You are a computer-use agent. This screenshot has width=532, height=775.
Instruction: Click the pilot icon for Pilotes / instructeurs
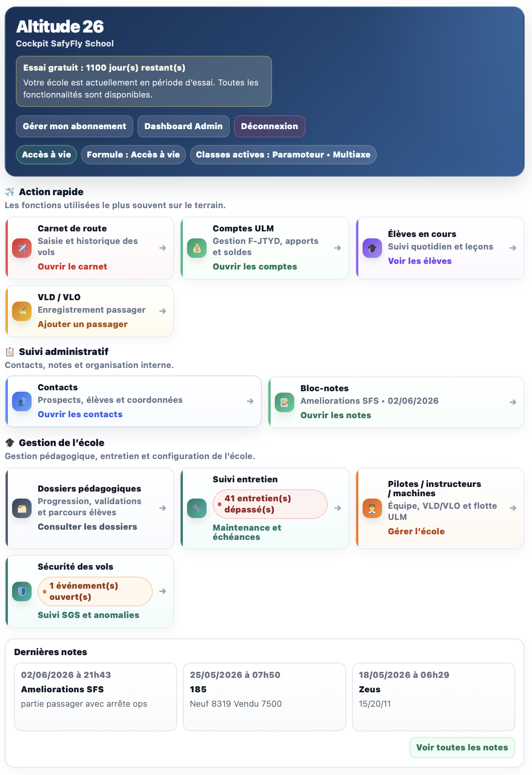(372, 508)
